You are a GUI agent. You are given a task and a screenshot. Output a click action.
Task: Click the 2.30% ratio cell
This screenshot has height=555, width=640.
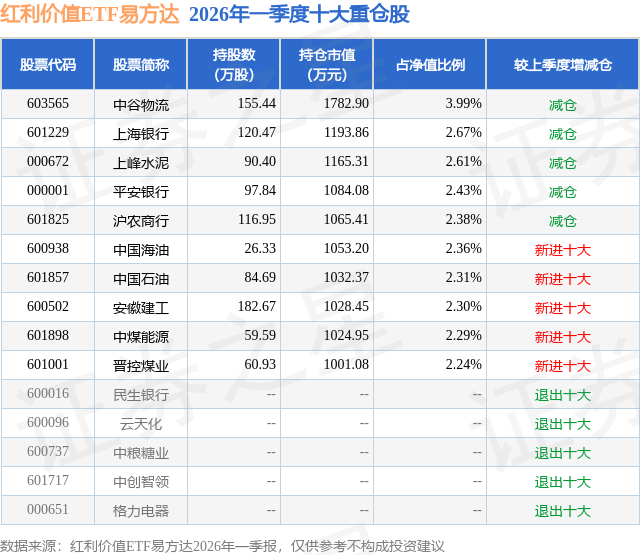[x=464, y=306]
